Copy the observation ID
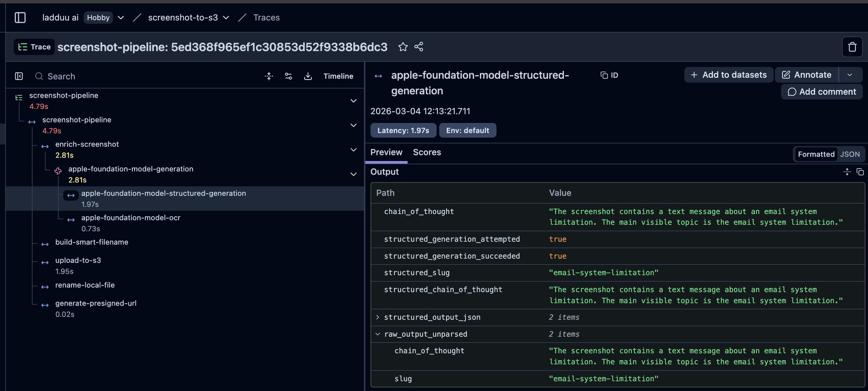Screen dimensions: 868x391 pos(609,75)
